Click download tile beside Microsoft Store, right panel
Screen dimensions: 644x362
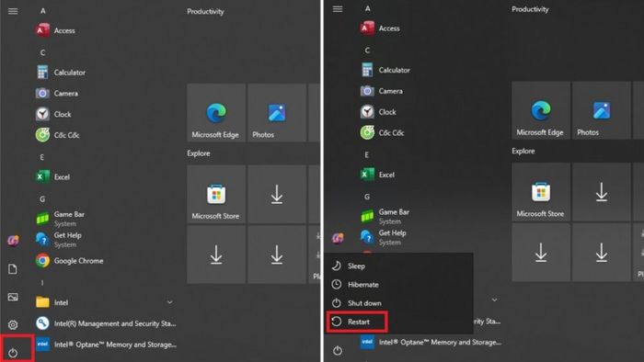tap(602, 192)
